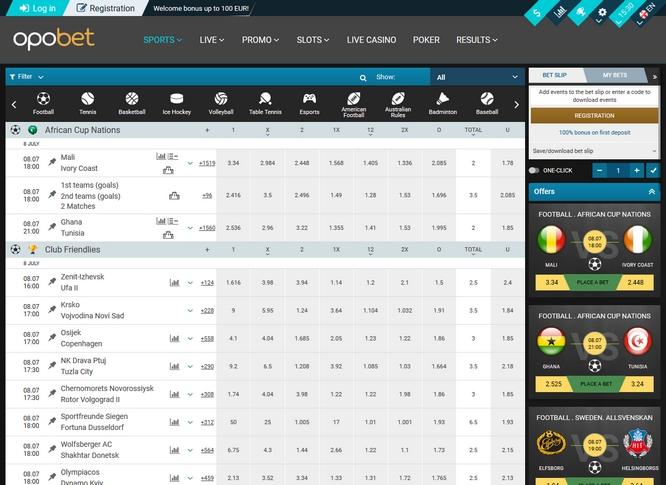Open 100% bonus on first deposit link
The width and height of the screenshot is (666, 485).
[594, 133]
